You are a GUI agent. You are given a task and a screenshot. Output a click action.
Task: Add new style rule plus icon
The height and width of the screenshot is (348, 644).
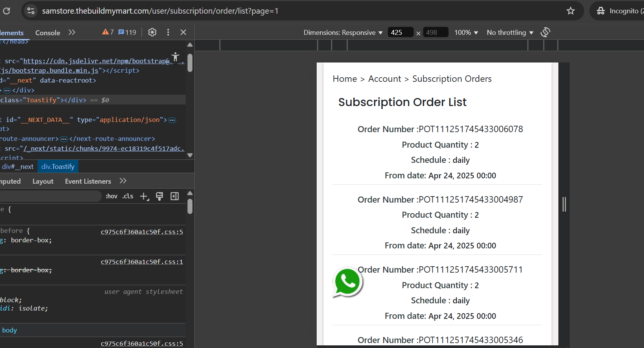(x=144, y=196)
